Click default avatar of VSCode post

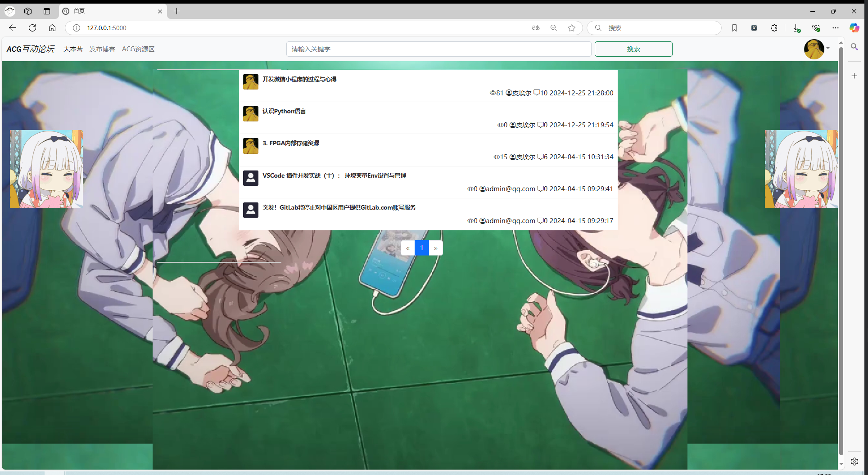click(251, 178)
